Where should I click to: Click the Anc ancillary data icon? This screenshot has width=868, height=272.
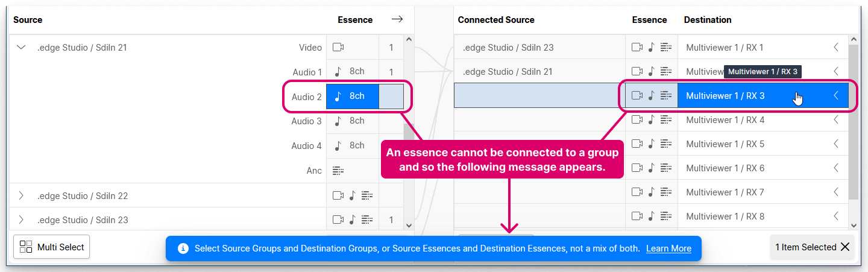click(x=338, y=171)
